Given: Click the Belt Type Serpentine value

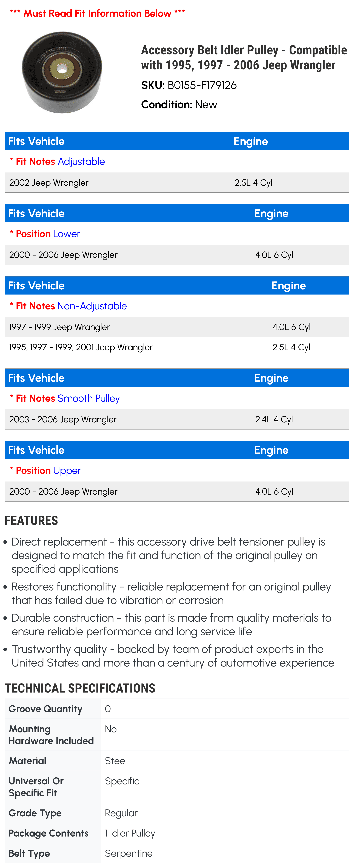Looking at the screenshot, I should coord(129,853).
